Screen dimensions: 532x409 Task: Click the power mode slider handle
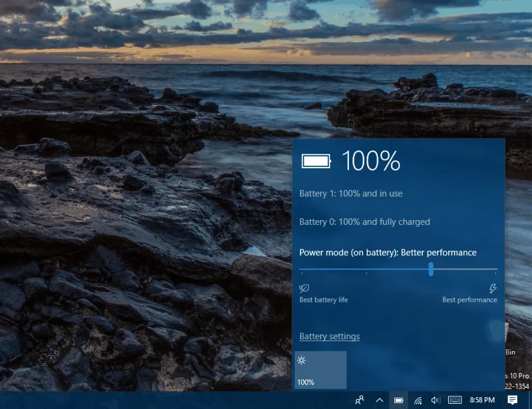[431, 270]
